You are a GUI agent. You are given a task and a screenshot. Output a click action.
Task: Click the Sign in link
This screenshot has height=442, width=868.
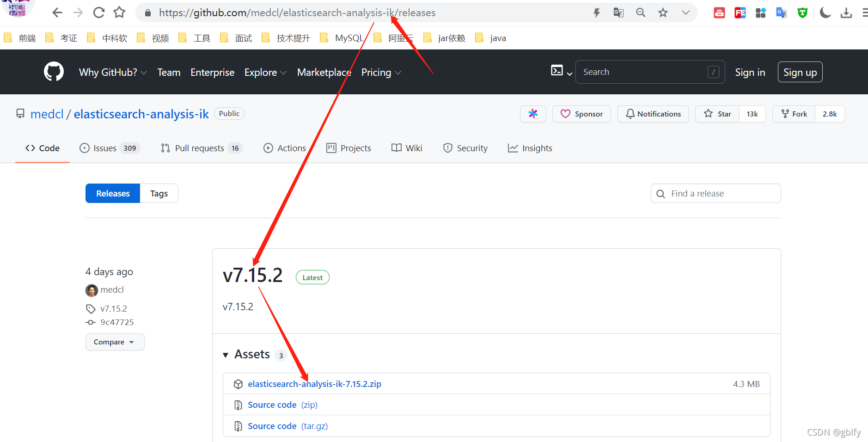pyautogui.click(x=750, y=72)
